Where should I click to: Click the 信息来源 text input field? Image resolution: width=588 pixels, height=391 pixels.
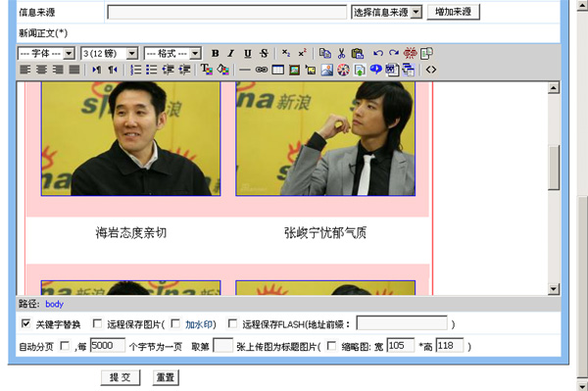(227, 13)
